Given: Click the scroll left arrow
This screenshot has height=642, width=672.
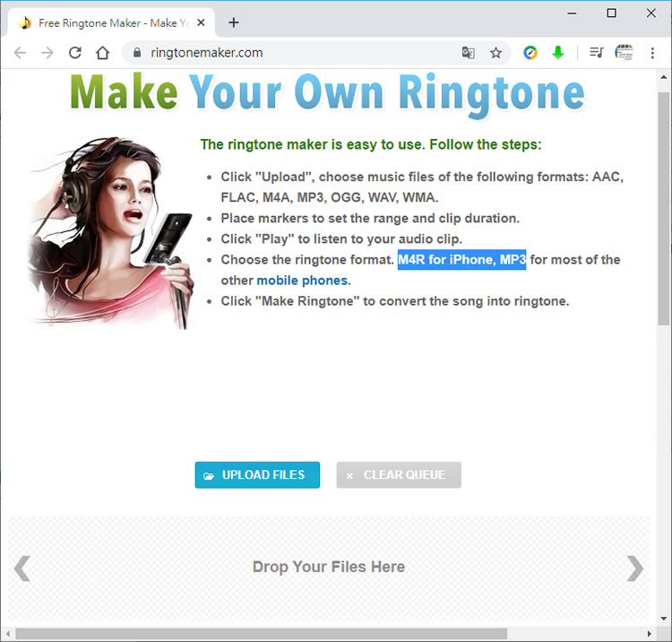Looking at the screenshot, I should (8, 633).
